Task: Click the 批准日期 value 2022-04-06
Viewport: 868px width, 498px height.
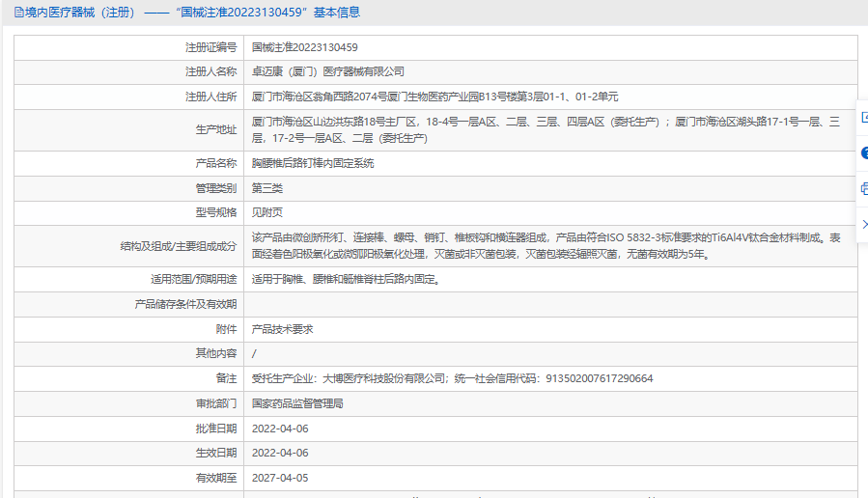Action: pos(280,429)
